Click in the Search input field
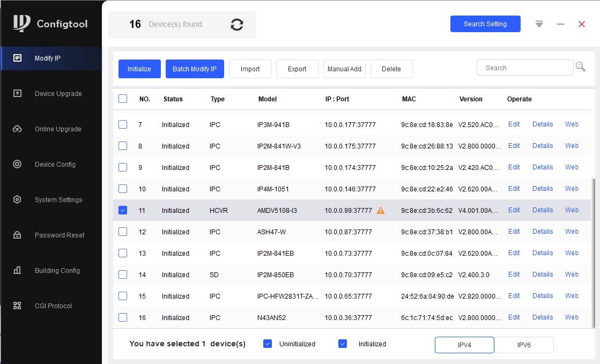The height and width of the screenshot is (364, 600). (524, 68)
